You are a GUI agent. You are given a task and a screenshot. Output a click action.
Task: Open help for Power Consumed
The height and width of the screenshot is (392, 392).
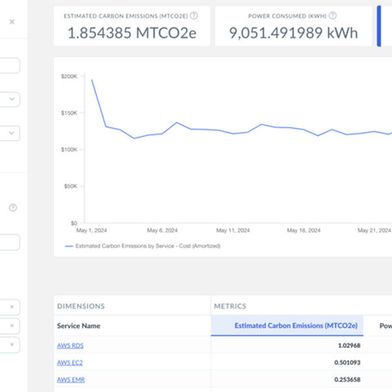tap(333, 16)
